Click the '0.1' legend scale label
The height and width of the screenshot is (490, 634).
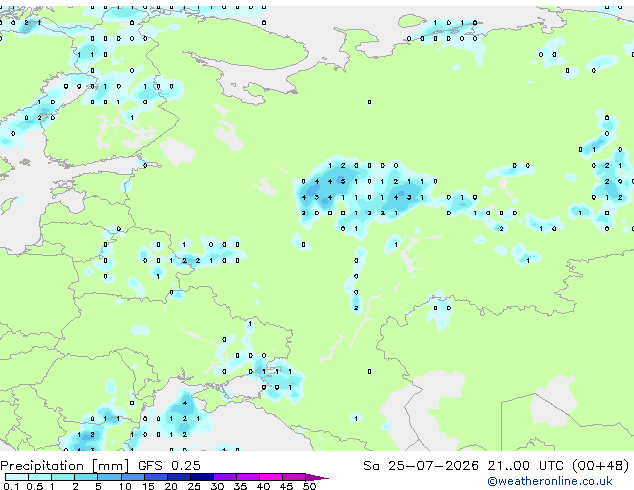[11, 486]
